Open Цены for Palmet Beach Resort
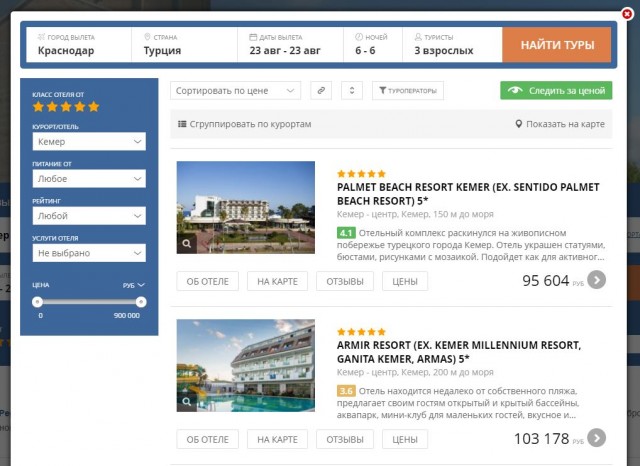The height and width of the screenshot is (466, 640). coord(405,281)
